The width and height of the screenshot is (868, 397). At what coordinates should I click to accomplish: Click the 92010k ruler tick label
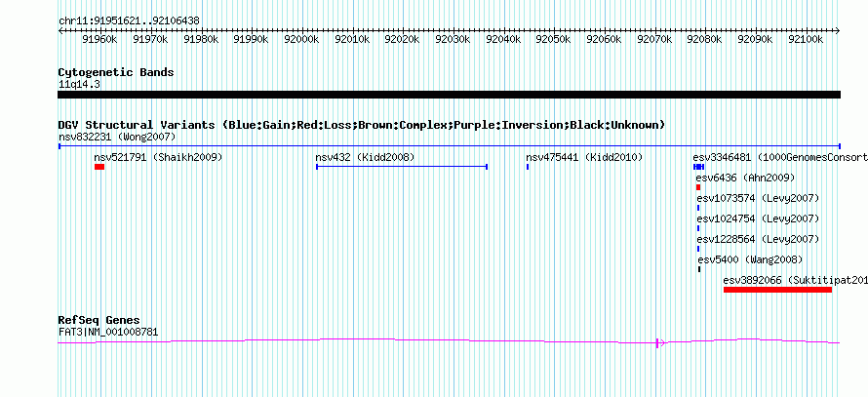[352, 40]
